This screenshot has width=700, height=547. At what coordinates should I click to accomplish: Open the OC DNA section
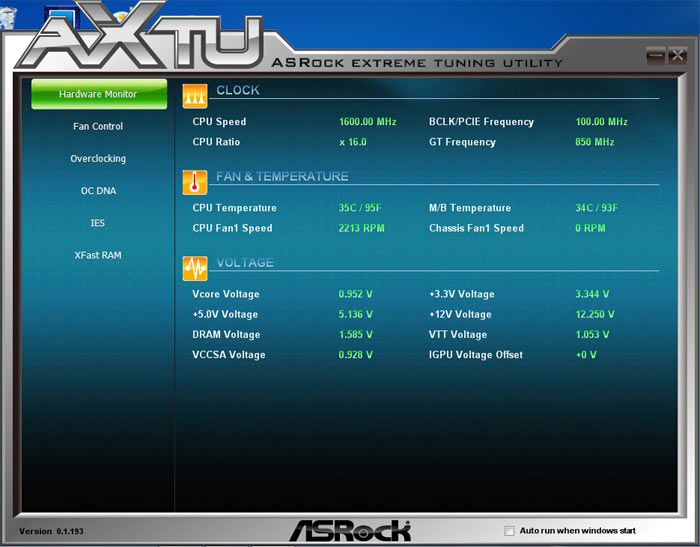(98, 190)
